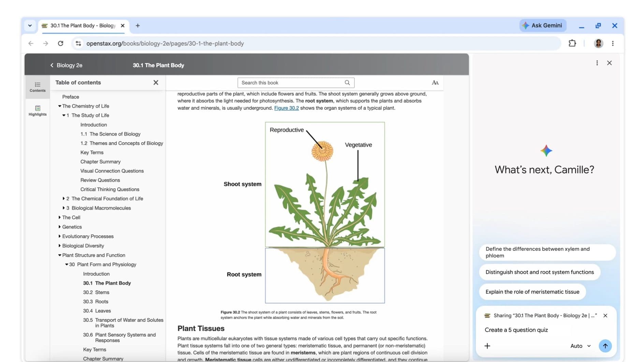
Task: Click the Ask Gemini button
Action: 543,26
